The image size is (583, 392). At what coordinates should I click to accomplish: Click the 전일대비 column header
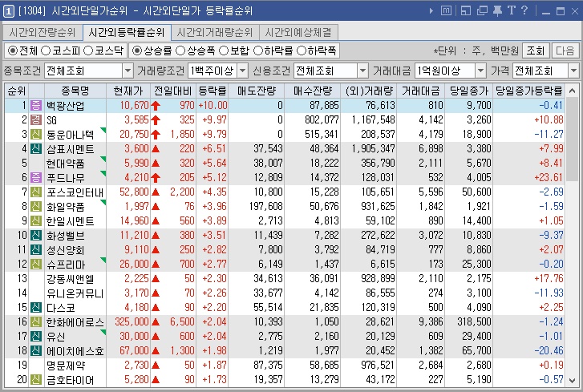(x=173, y=91)
